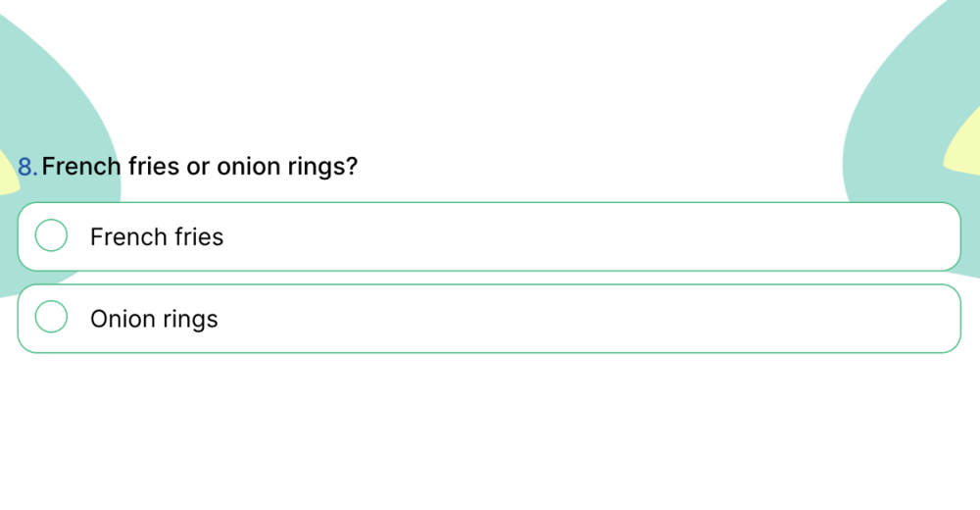Click the question heading about fries or rings
980x510 pixels.
tap(200, 167)
